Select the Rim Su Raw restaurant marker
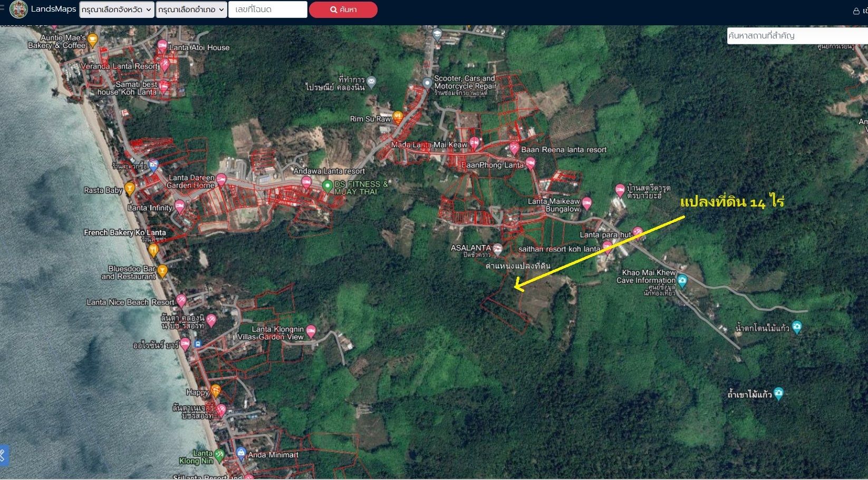Viewport: 868px width, 480px height. pos(398,116)
